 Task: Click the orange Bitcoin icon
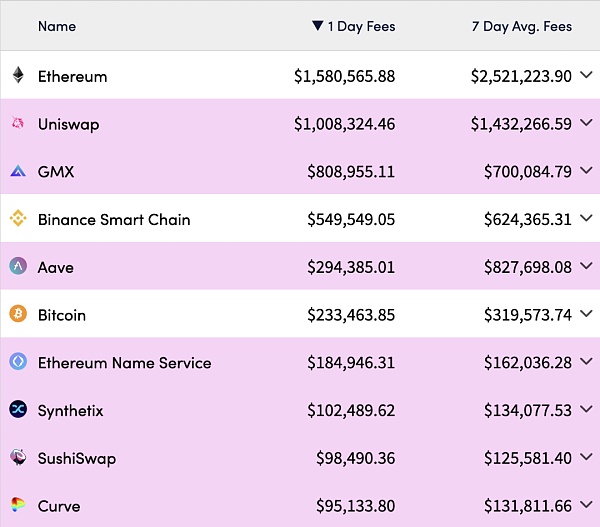tap(18, 315)
